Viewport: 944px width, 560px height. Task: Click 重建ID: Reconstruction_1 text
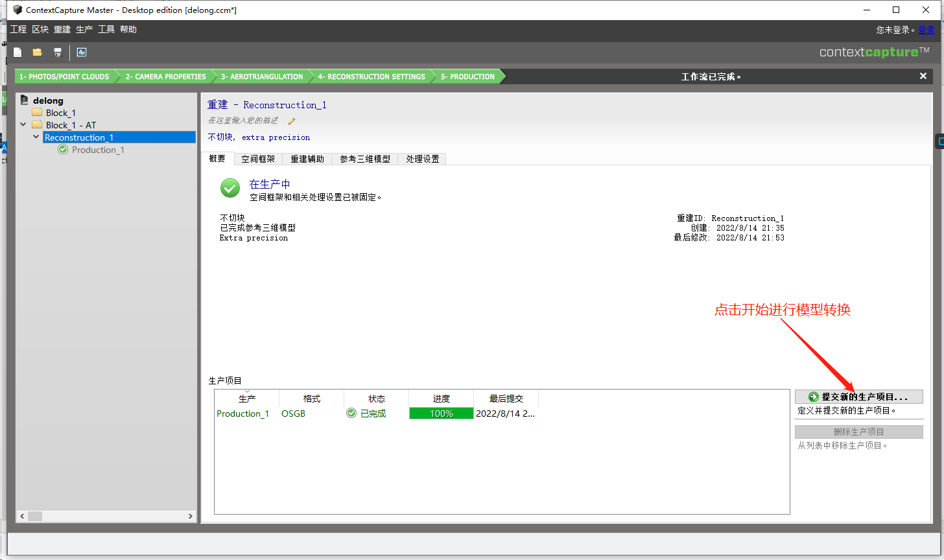731,218
